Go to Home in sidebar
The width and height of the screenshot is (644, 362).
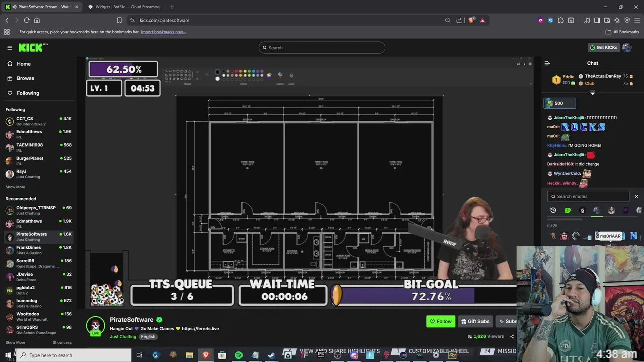click(x=39, y=64)
